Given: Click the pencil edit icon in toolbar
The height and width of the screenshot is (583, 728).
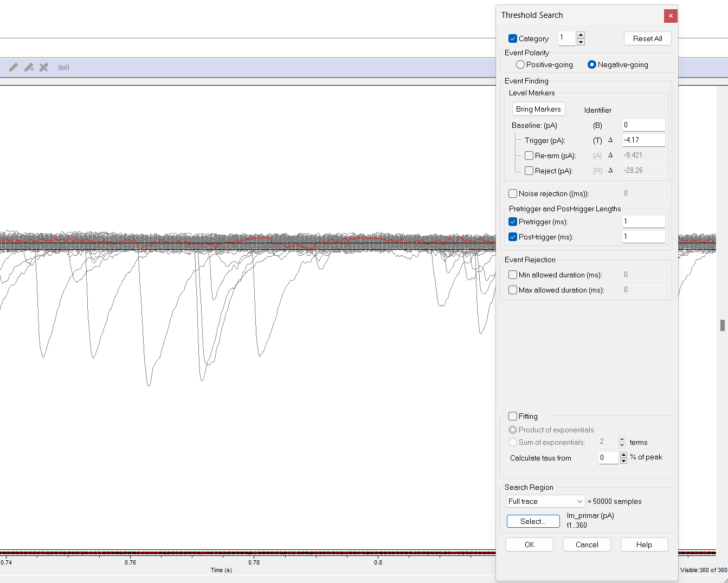Looking at the screenshot, I should click(14, 67).
